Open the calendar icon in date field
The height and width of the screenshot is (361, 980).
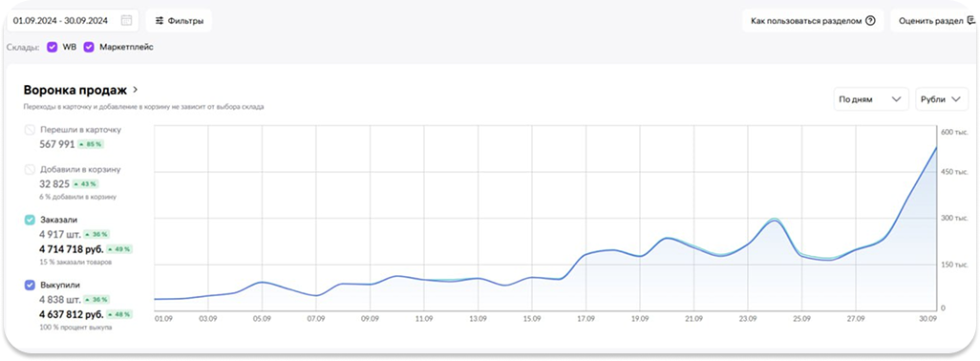(126, 21)
